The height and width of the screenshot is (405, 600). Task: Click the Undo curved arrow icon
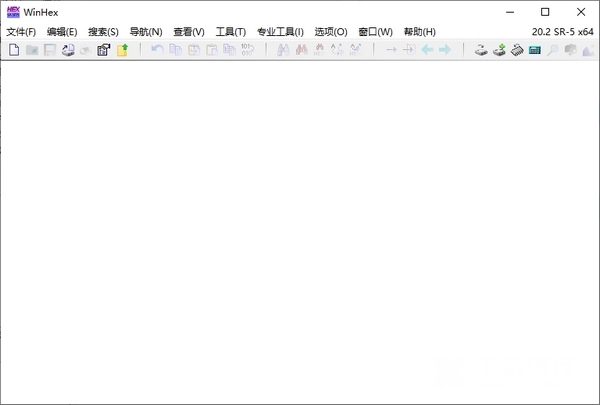[x=157, y=50]
